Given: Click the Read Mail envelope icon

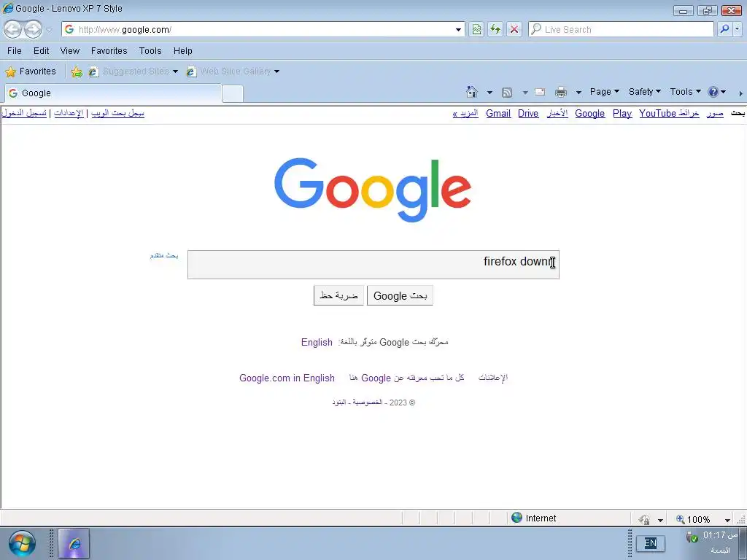Looking at the screenshot, I should point(540,92).
